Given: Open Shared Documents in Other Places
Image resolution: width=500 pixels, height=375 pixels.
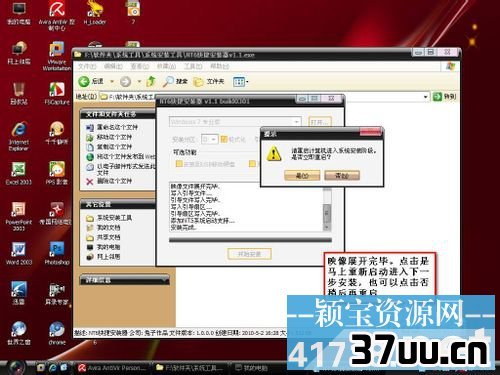Looking at the screenshot, I should click(x=103, y=237).
